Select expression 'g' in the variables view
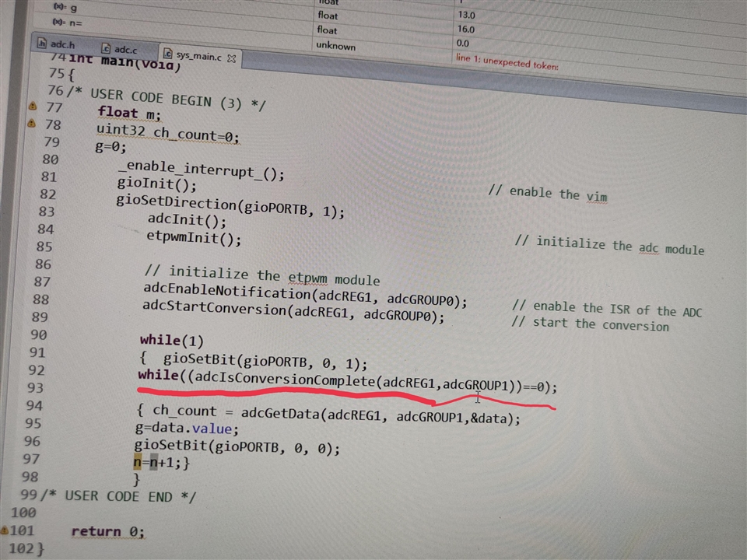The width and height of the screenshot is (747, 560). point(65,7)
